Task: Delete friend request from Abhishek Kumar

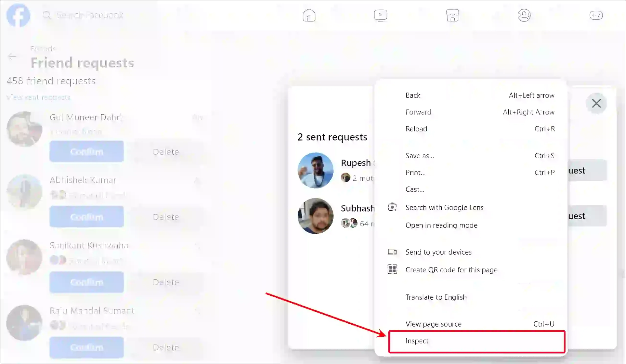Action: point(165,217)
